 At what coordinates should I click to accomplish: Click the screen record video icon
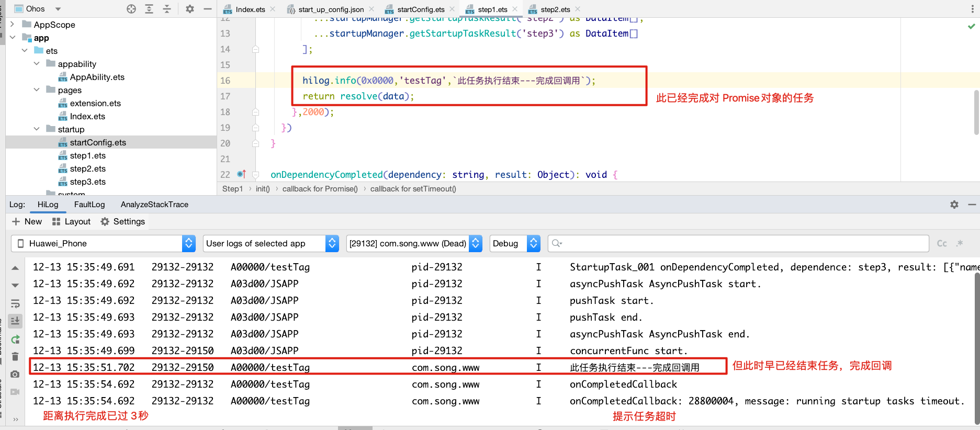click(15, 392)
